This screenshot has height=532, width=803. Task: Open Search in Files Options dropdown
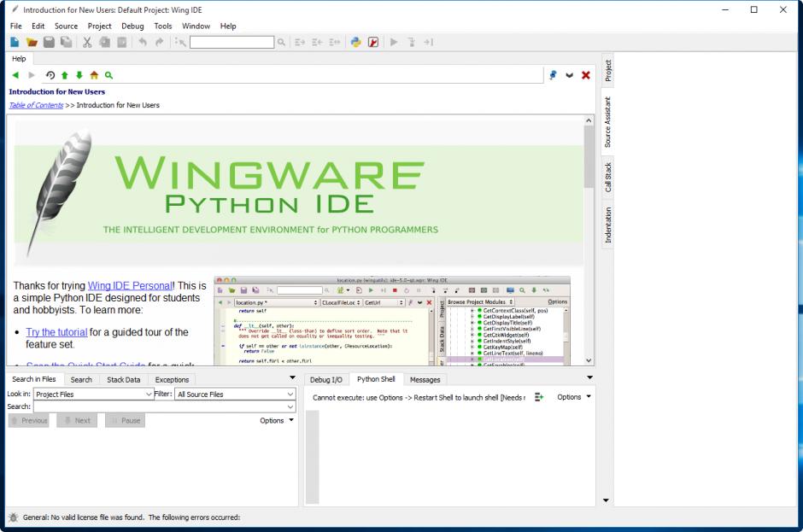(x=277, y=420)
